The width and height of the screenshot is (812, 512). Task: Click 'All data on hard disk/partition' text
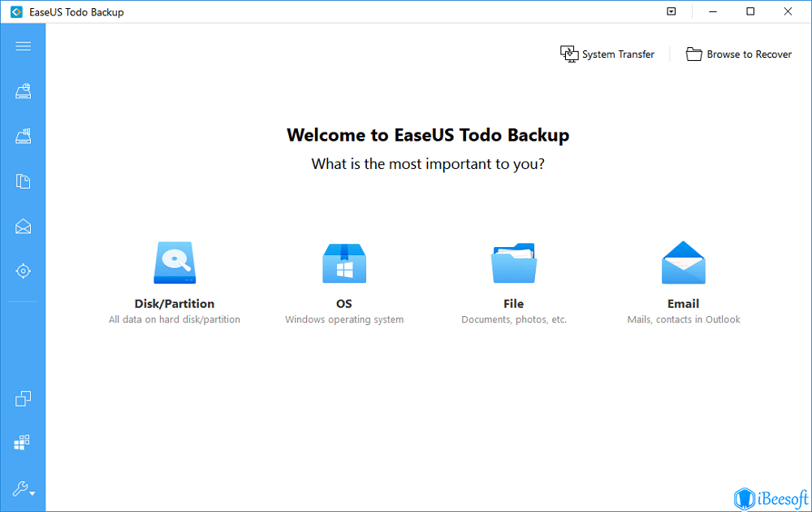[175, 319]
